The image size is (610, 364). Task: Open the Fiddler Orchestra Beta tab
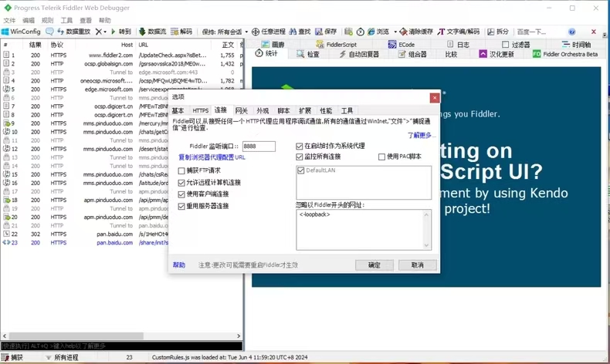pyautogui.click(x=565, y=54)
